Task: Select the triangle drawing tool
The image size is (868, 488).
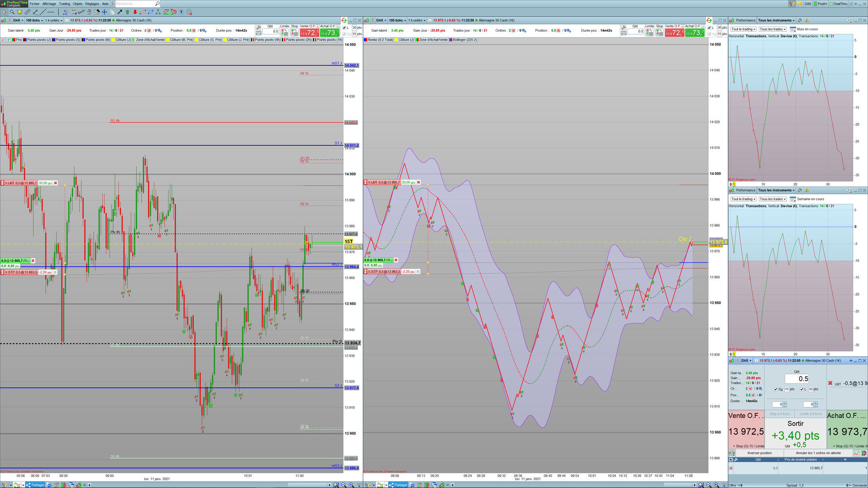Action: (158, 12)
